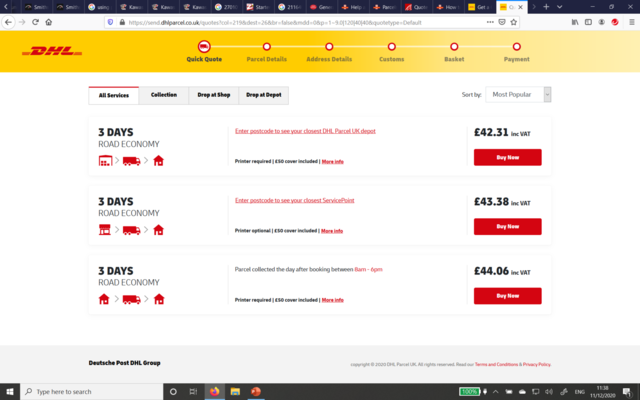Image resolution: width=640 pixels, height=400 pixels.
Task: Switch to the browser tab labeled Starte
Action: pos(259,7)
